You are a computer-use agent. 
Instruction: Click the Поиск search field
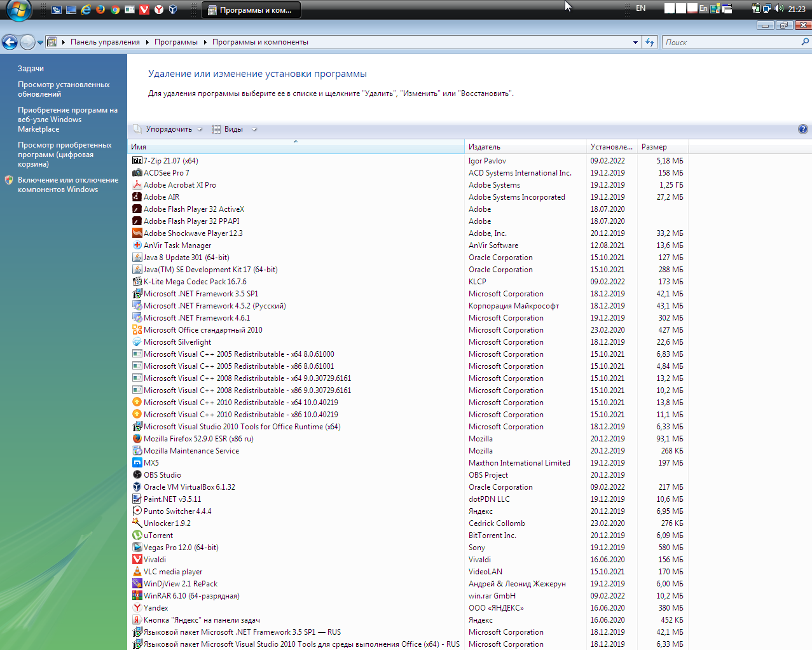731,43
